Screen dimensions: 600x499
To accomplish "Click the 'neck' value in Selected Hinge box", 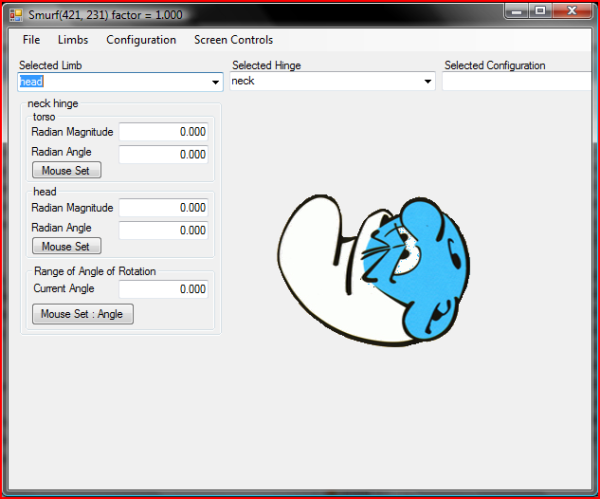I will click(243, 81).
